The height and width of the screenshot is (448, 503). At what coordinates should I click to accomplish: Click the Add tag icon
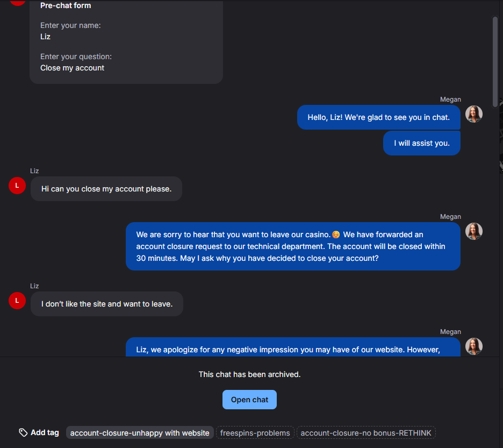[x=23, y=432]
